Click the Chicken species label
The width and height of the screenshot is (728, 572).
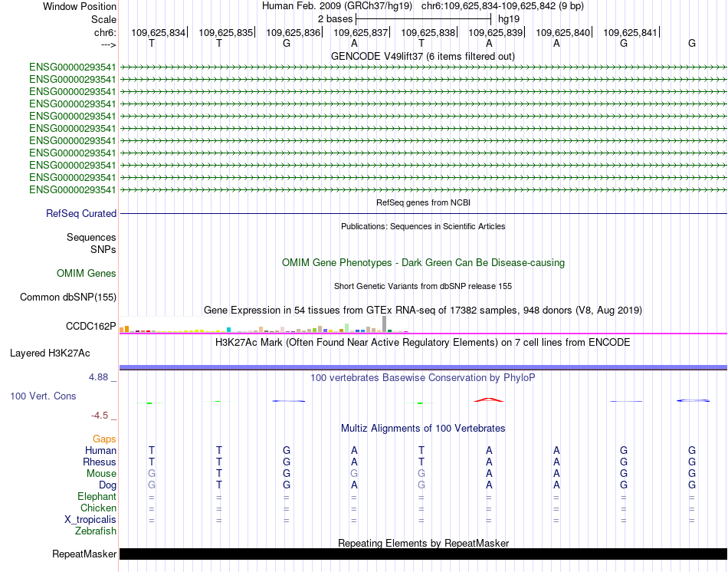tap(98, 508)
